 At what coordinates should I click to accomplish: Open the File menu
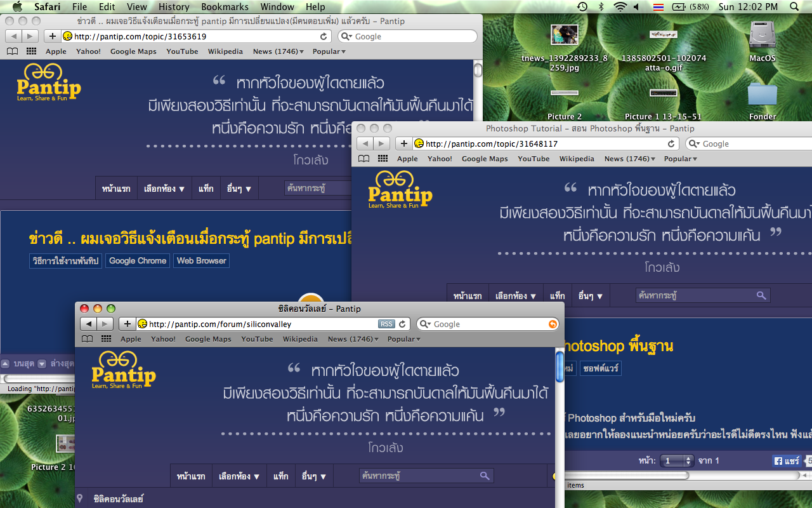80,7
